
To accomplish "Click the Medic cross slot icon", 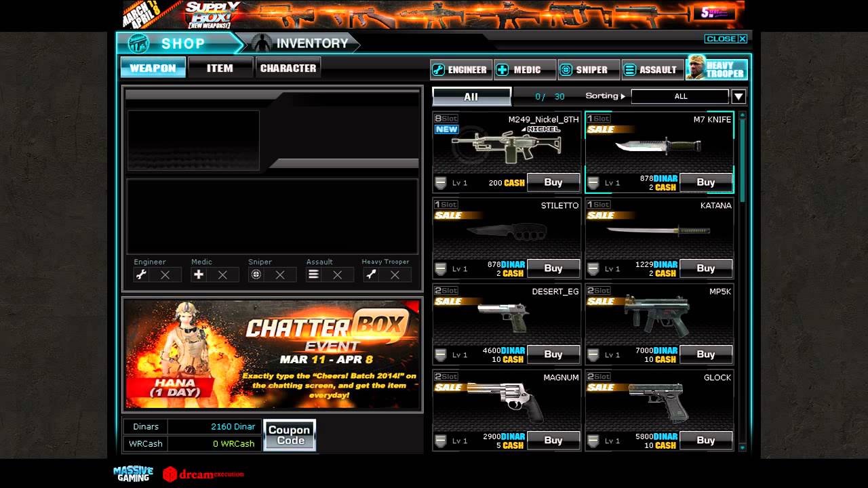I will pyautogui.click(x=199, y=274).
